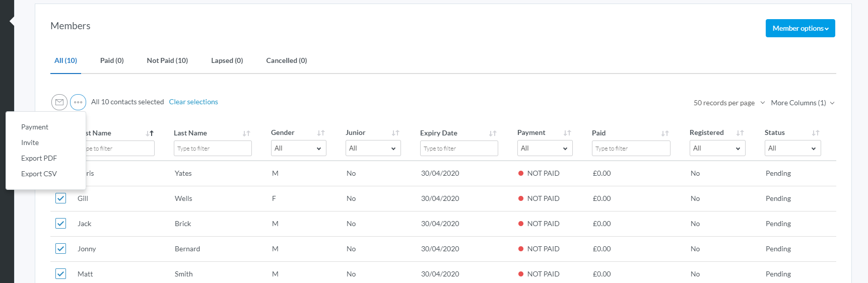The height and width of the screenshot is (283, 868).
Task: Sort by Expiry Date column arrows
Action: (493, 133)
